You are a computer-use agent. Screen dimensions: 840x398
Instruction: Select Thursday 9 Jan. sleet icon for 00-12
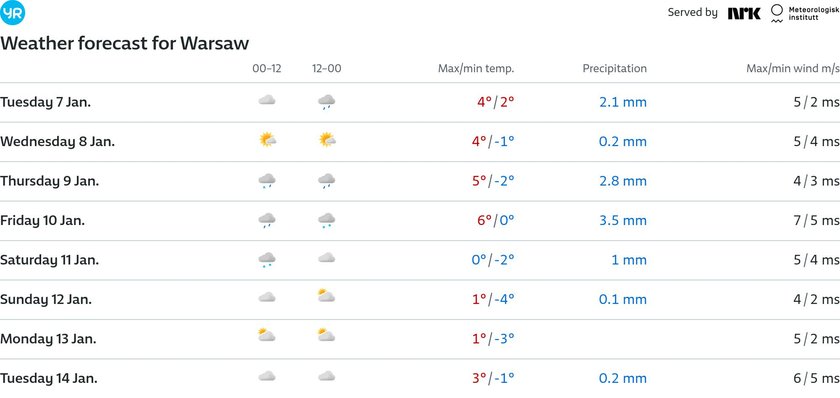267,181
